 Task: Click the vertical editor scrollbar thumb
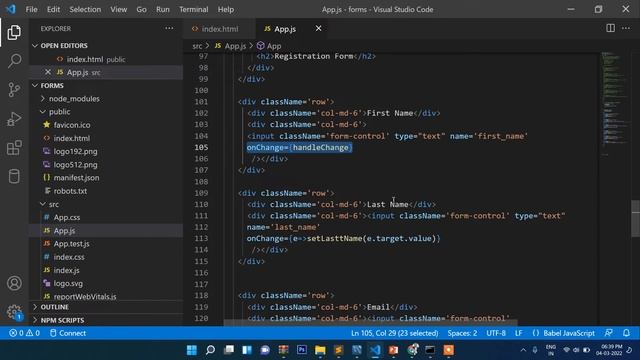click(x=635, y=218)
